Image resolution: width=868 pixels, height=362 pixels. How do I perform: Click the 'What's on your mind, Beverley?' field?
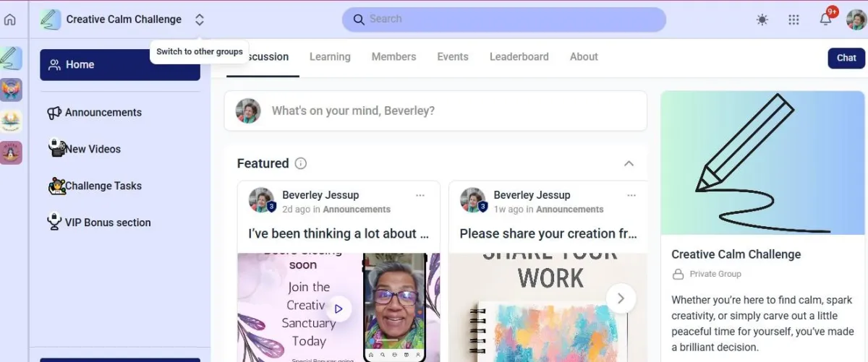[x=435, y=111]
